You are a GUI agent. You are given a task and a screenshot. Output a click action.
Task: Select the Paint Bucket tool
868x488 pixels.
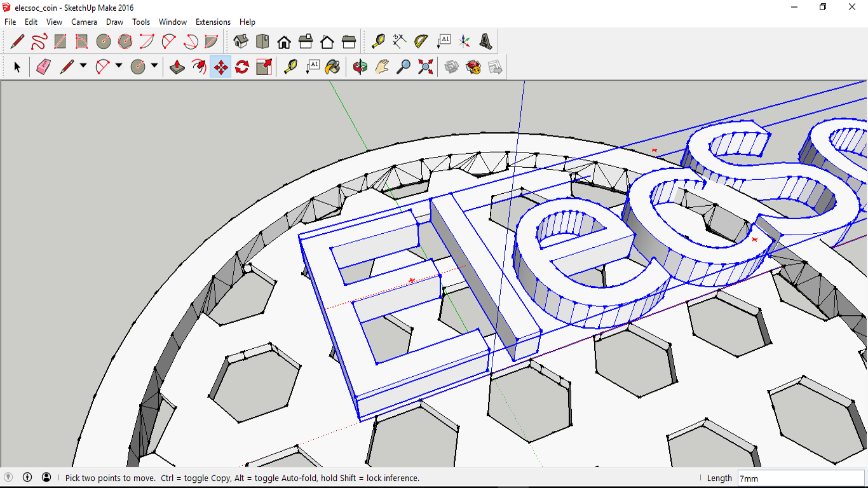[x=333, y=67]
